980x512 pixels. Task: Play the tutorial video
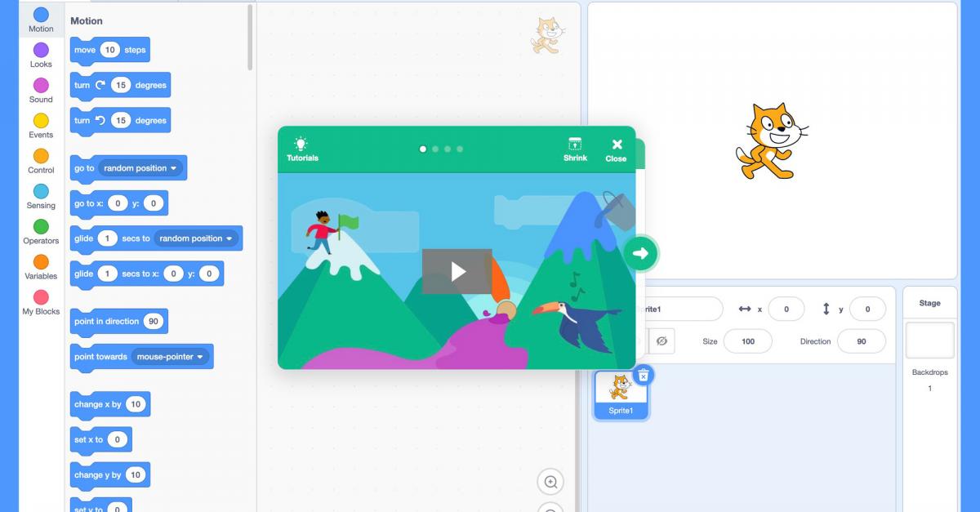(457, 271)
